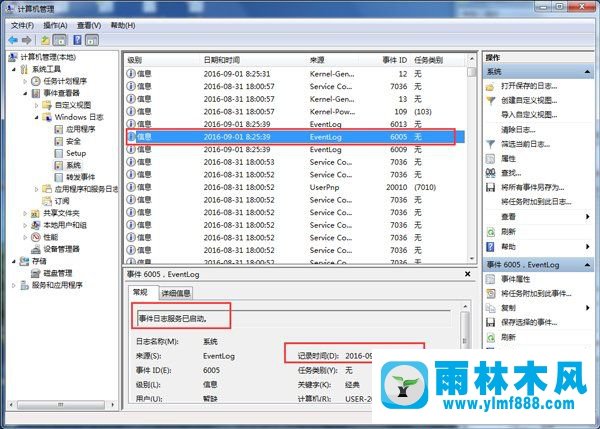This screenshot has width=600, height=429.
Task: Sort by the 级别 column header
Action: pyautogui.click(x=135, y=60)
